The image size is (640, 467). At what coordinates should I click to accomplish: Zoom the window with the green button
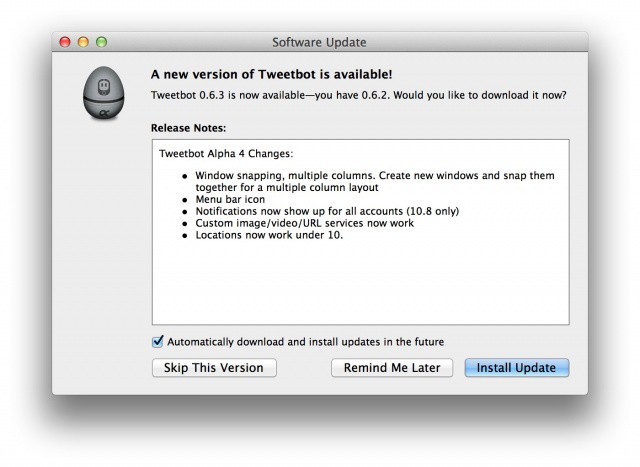(x=101, y=42)
